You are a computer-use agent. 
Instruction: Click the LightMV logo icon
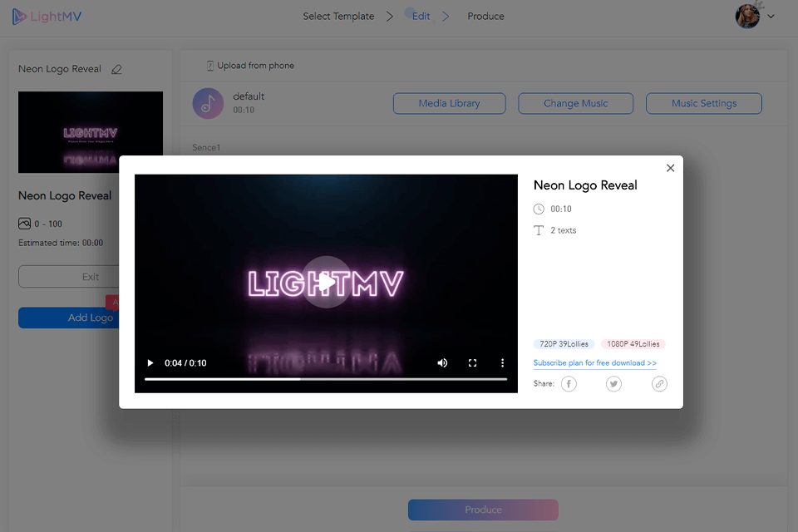click(x=19, y=17)
